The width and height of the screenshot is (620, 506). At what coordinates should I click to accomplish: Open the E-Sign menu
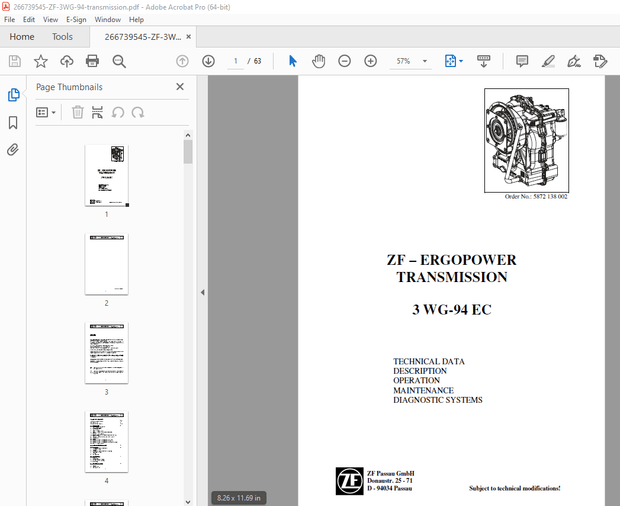click(76, 19)
